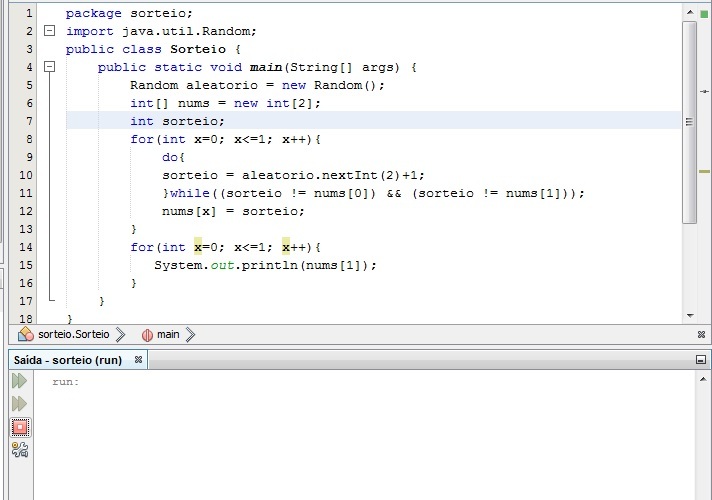
Task: Click "aleatorio.nextInt(2)+1;" on line 10
Action: [333, 175]
